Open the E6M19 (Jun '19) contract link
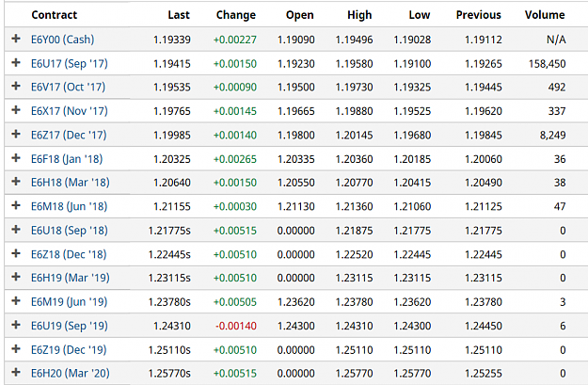The image size is (588, 385). 69,302
